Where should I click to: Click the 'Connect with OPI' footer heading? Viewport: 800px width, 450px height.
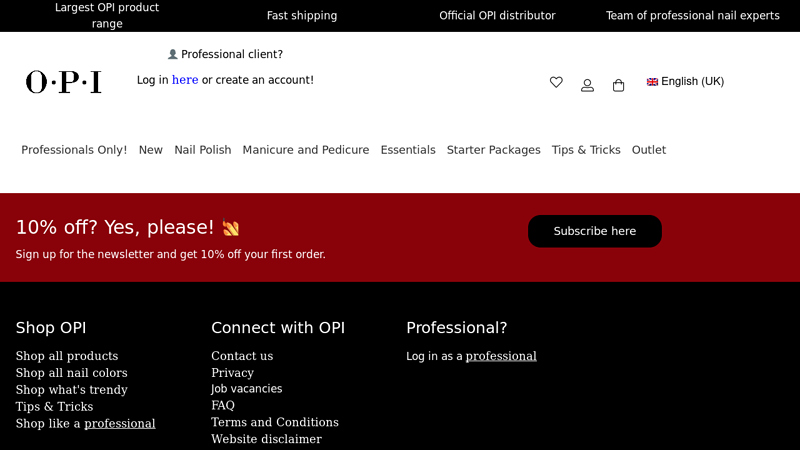click(278, 328)
